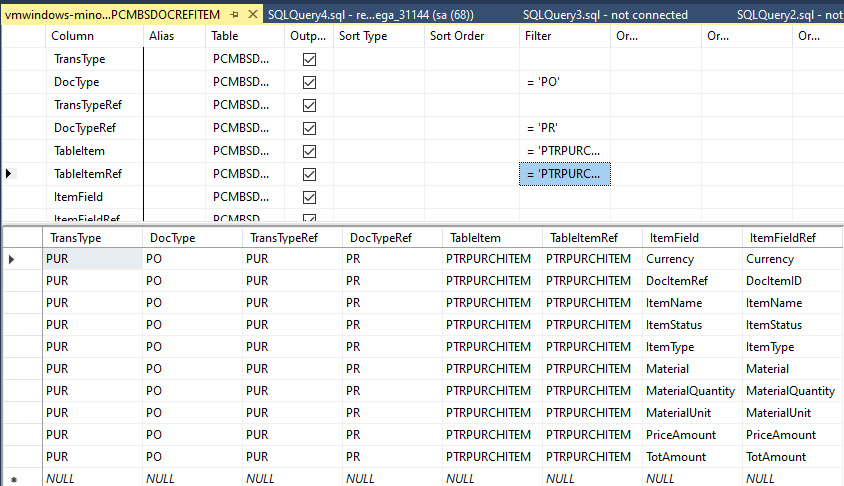
Task: Open Sort Order cell for TransType row
Action: (x=470, y=60)
